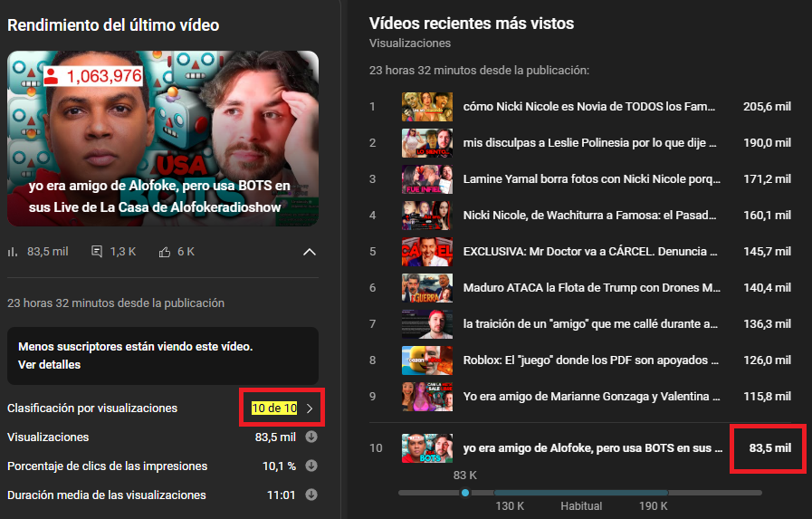Screen dimensions: 812x519
Task: Open the Nicki Nicole es Novia de TODOS video
Action: (x=588, y=107)
